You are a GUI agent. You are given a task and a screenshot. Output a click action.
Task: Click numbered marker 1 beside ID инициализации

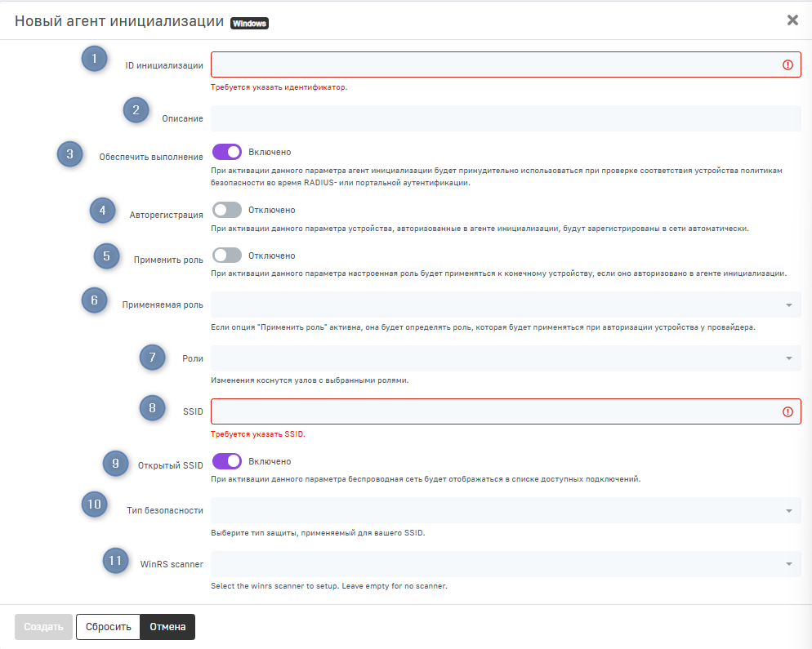(x=95, y=59)
